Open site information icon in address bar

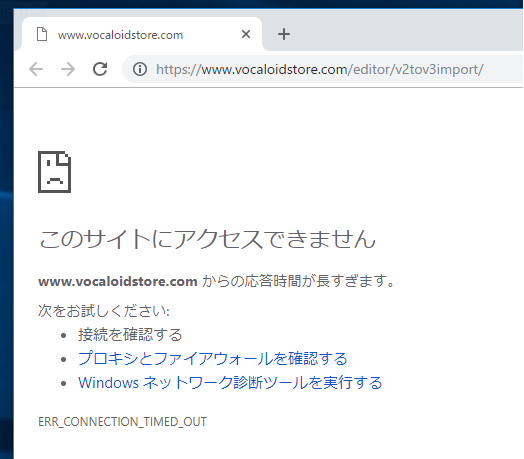click(x=140, y=69)
